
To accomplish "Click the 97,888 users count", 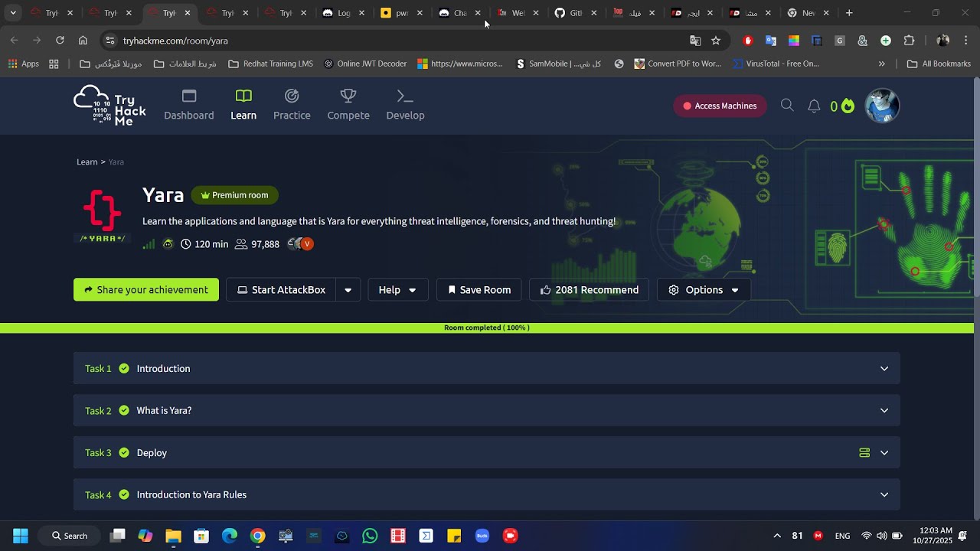I will pyautogui.click(x=257, y=244).
